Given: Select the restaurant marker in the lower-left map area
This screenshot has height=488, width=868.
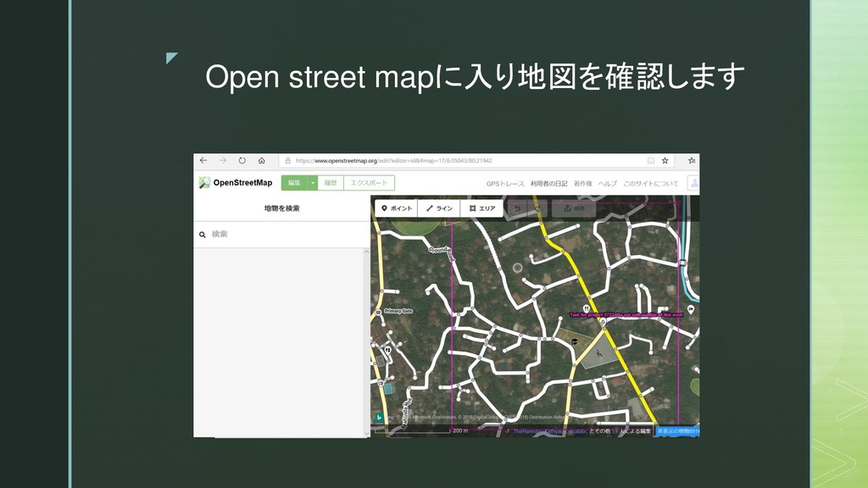Looking at the screenshot, I should click(388, 351).
